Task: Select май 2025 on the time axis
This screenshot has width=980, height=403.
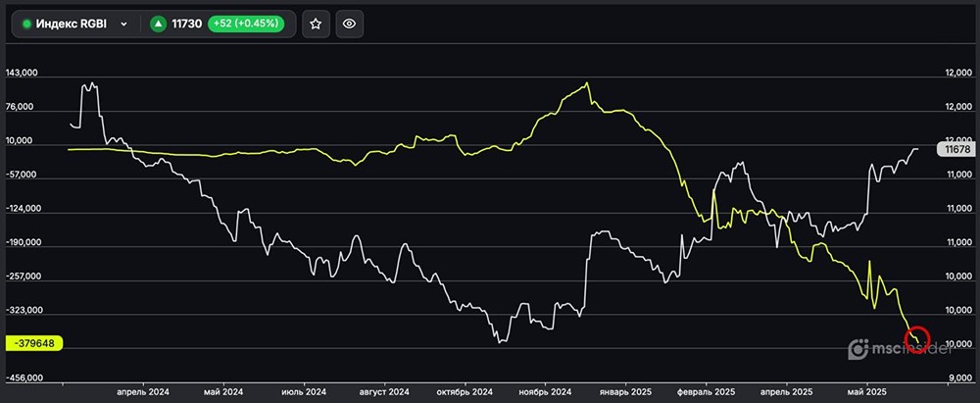Action: [x=865, y=390]
